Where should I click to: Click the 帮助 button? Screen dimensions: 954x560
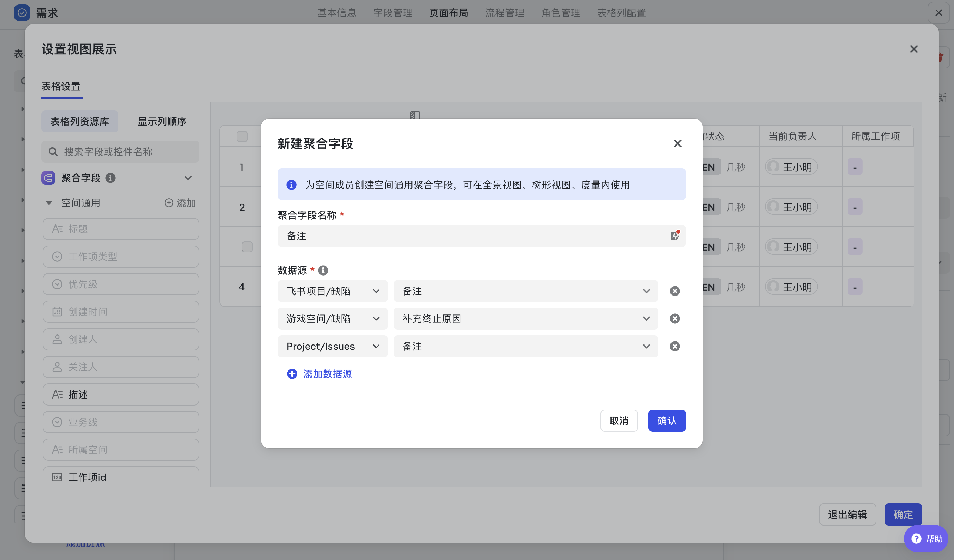pyautogui.click(x=926, y=538)
